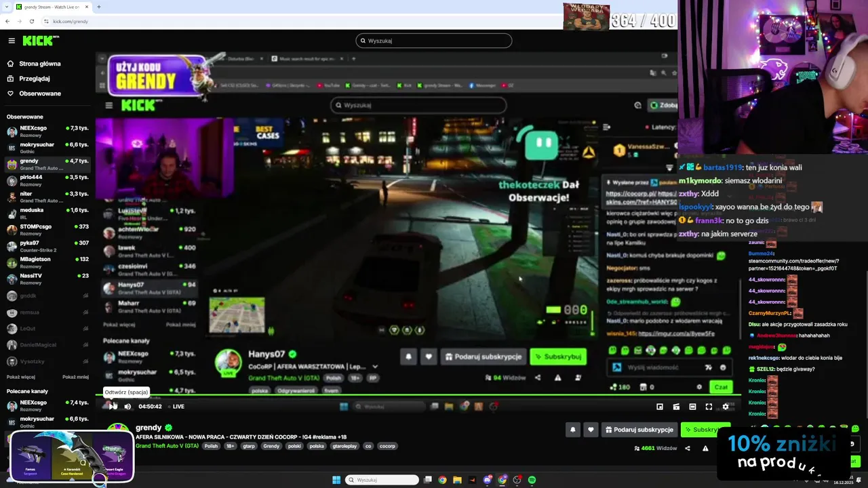Open NassiTV channel in sidebar
The image size is (868, 488).
click(x=47, y=279)
